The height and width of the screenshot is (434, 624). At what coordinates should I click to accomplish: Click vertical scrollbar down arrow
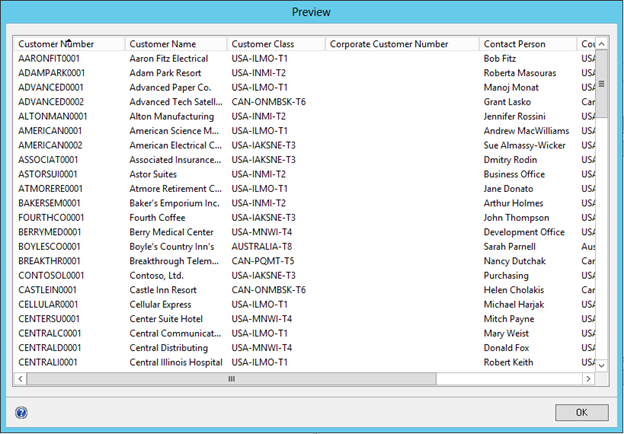(601, 365)
